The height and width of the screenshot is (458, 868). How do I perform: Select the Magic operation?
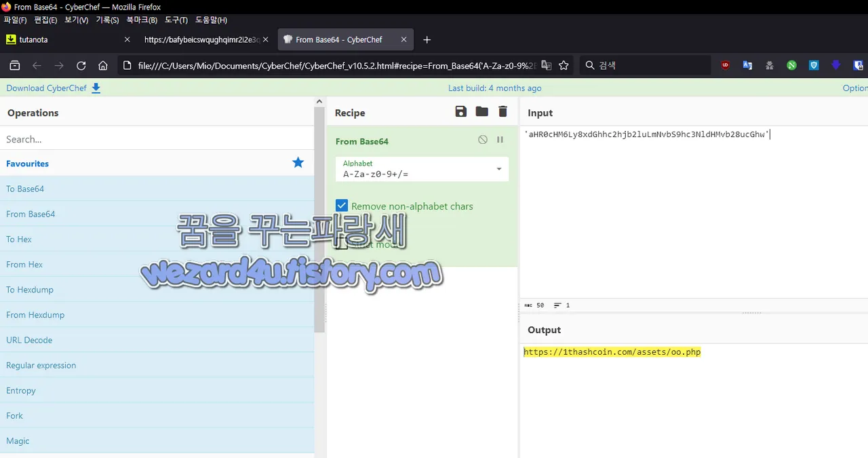(x=157, y=440)
